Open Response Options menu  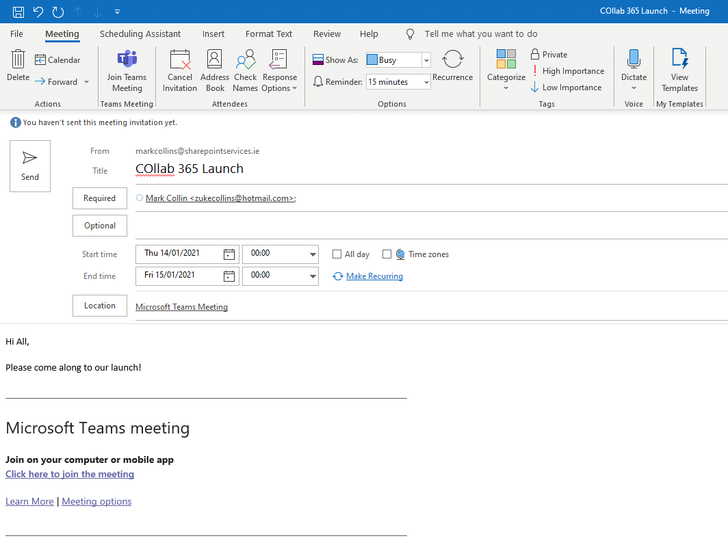(x=279, y=71)
